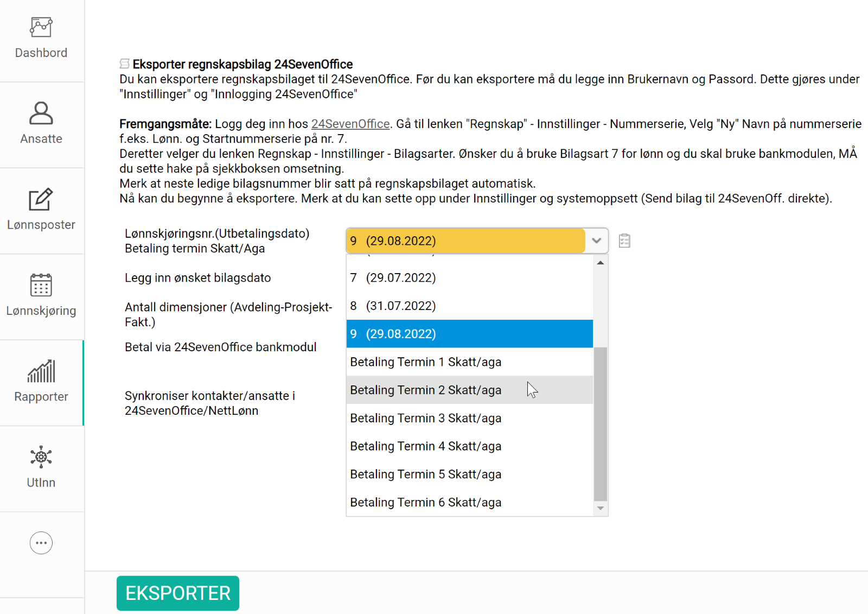Open Rapporter section

click(x=41, y=382)
